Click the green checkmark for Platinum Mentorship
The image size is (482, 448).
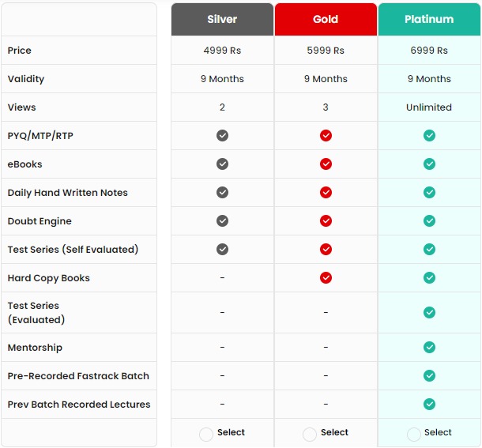(429, 347)
